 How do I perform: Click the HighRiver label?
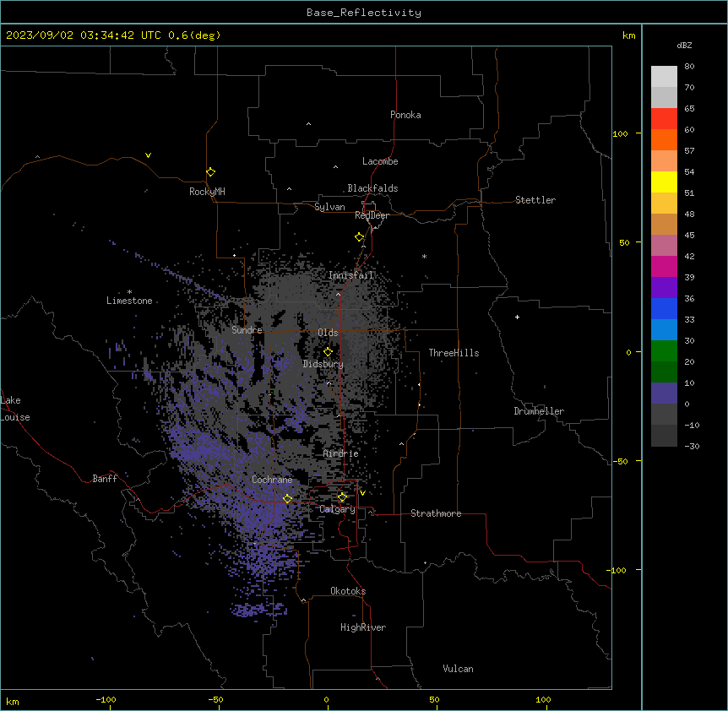tap(363, 627)
